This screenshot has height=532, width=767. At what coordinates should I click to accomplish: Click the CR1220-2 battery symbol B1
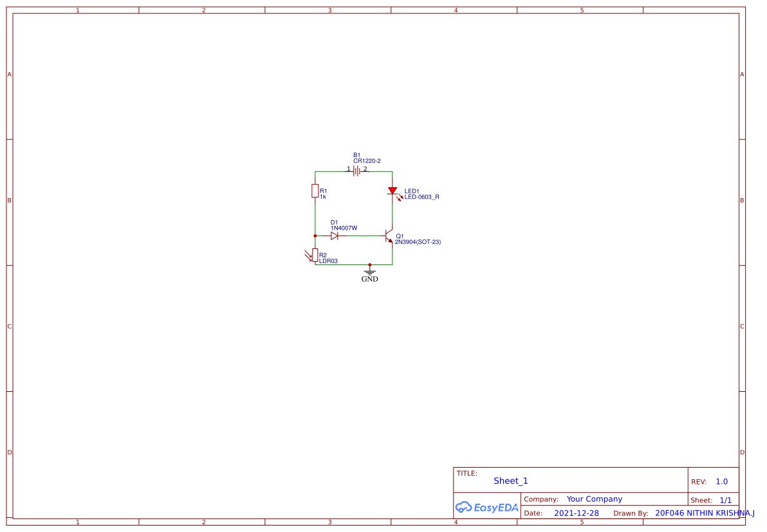[356, 170]
